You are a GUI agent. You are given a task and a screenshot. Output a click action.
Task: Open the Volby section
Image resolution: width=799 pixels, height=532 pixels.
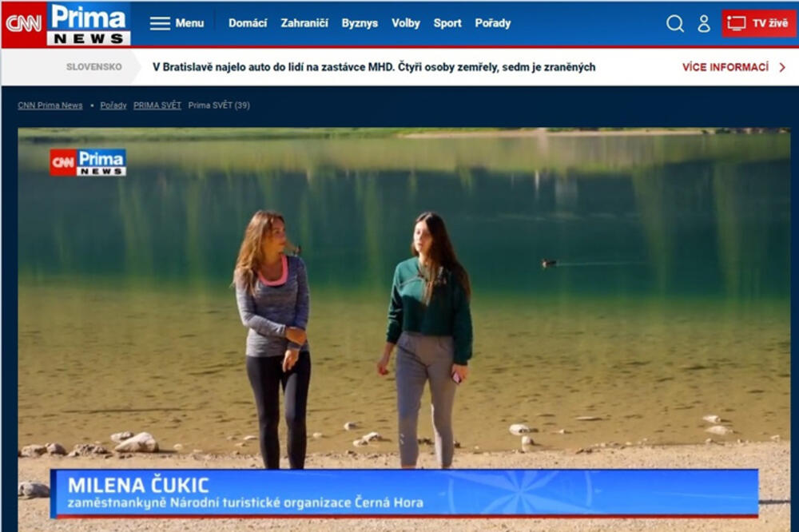406,22
